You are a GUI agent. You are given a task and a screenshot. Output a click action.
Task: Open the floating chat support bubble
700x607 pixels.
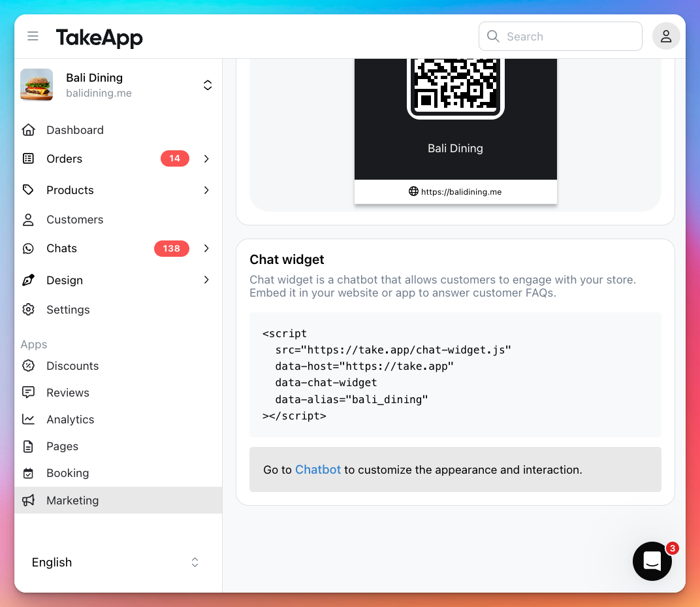tap(652, 561)
